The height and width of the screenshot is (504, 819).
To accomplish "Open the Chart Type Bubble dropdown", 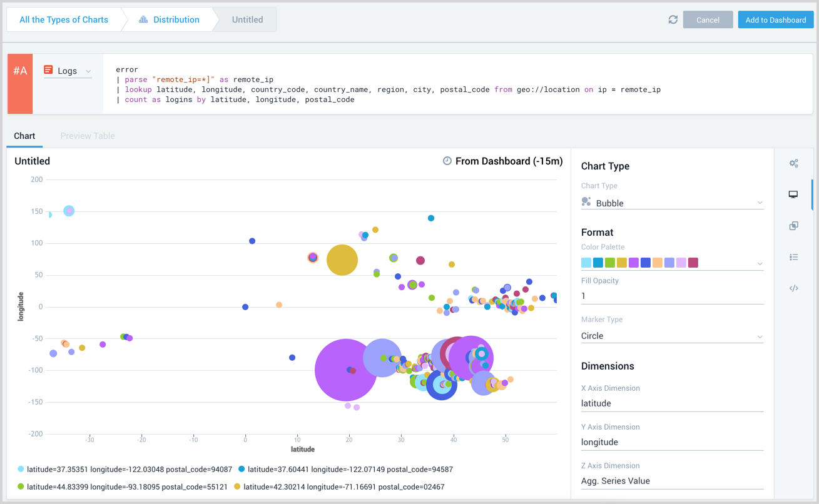I will 672,203.
